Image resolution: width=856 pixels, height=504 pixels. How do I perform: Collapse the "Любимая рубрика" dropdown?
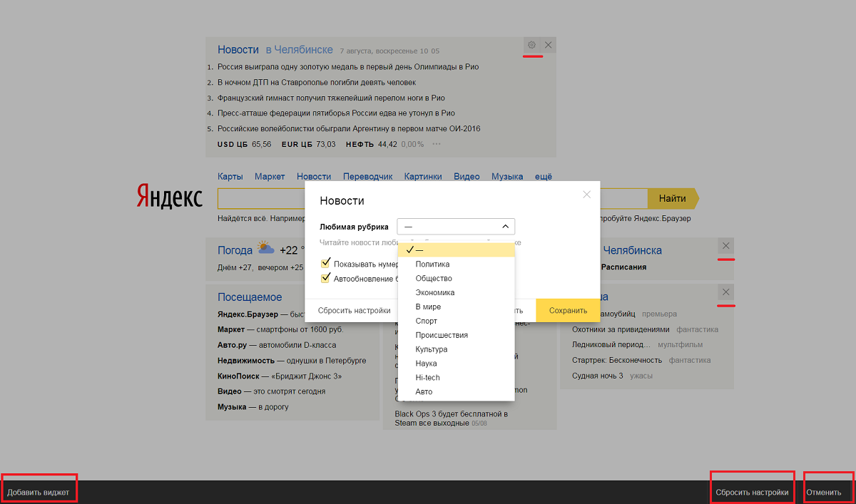(456, 227)
